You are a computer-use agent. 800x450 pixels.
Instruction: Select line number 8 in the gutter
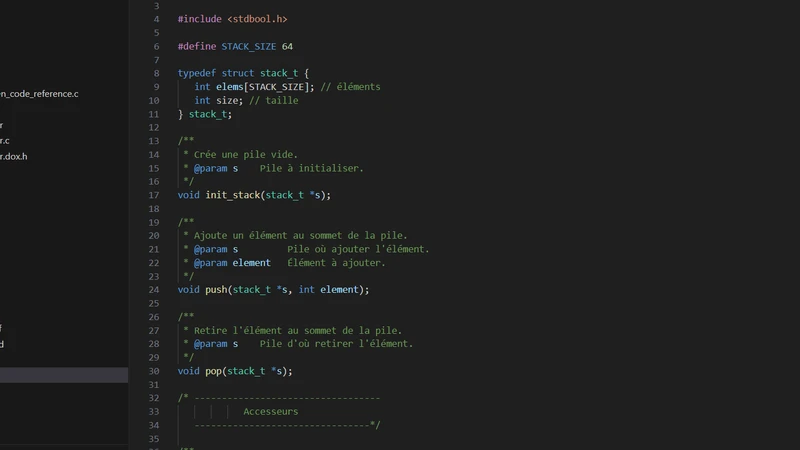(156, 73)
